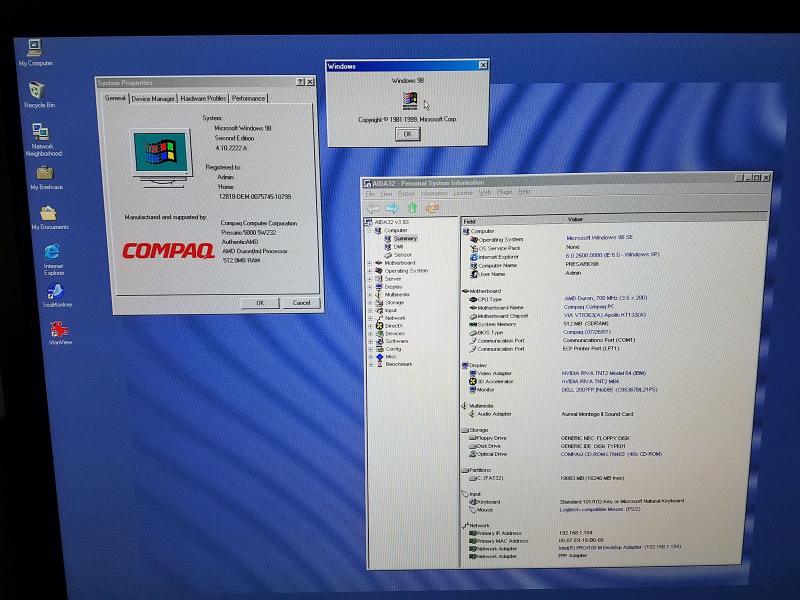Click the Optical Drive field icon
The width and height of the screenshot is (800, 600).
pyautogui.click(x=472, y=454)
